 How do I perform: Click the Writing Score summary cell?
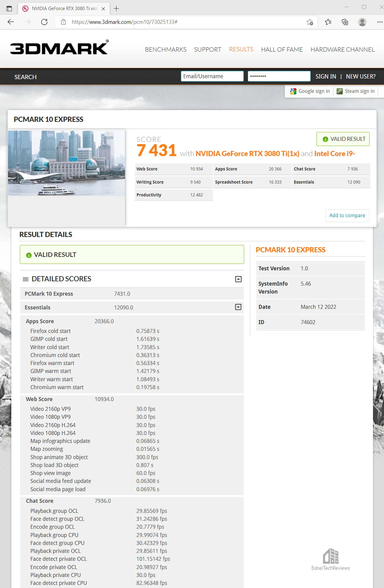click(x=174, y=182)
